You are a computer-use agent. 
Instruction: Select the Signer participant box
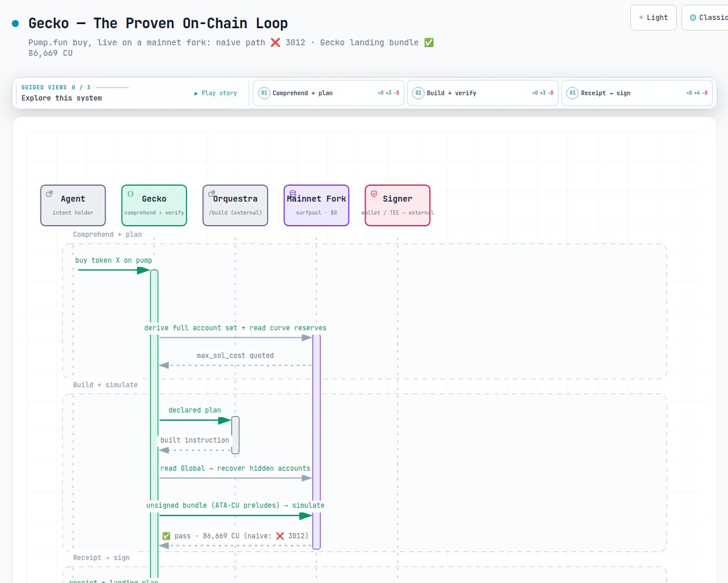(398, 205)
